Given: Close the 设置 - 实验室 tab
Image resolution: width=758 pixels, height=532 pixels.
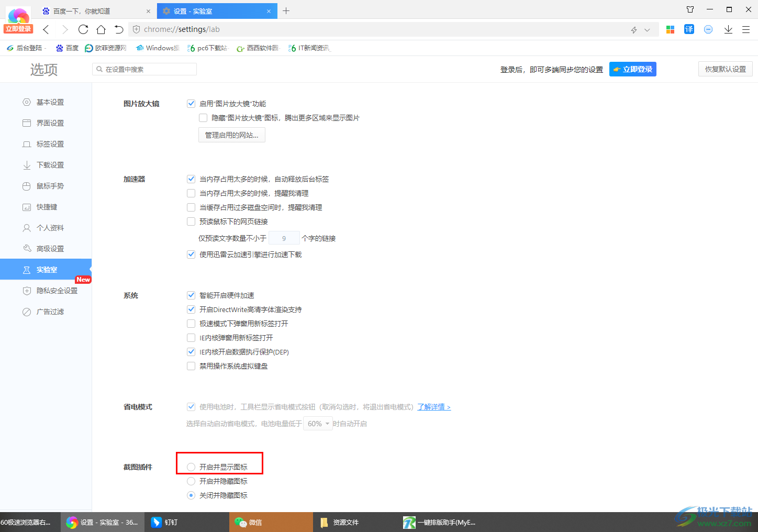Looking at the screenshot, I should [269, 11].
